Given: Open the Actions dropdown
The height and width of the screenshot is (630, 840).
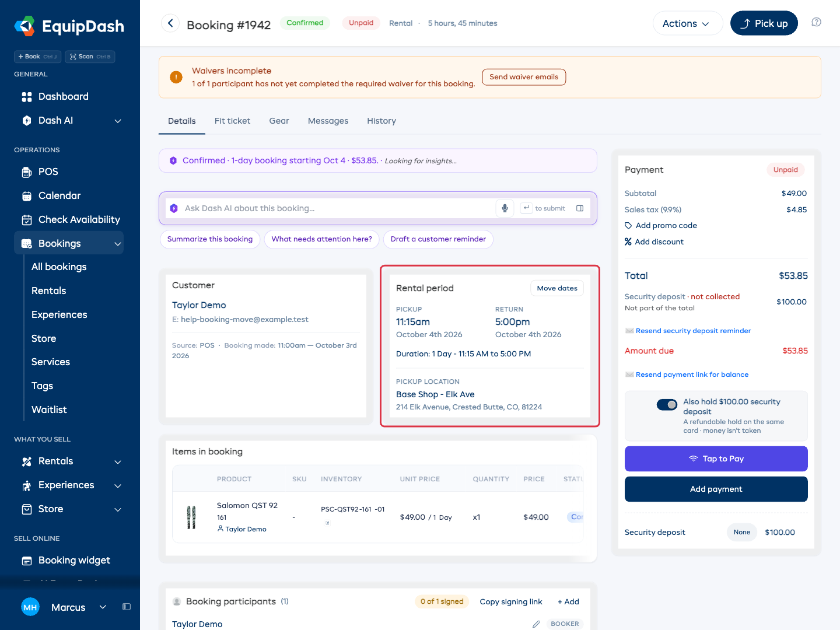Looking at the screenshot, I should tap(687, 23).
